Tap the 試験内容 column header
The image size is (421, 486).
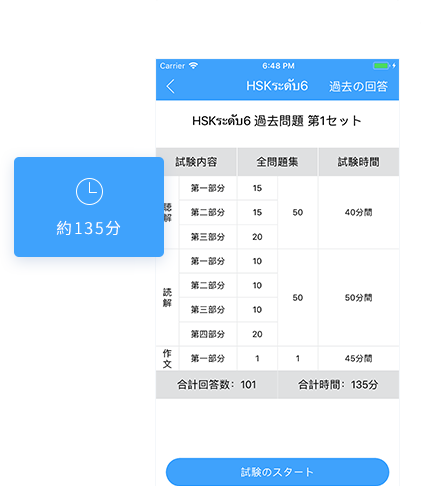click(196, 162)
